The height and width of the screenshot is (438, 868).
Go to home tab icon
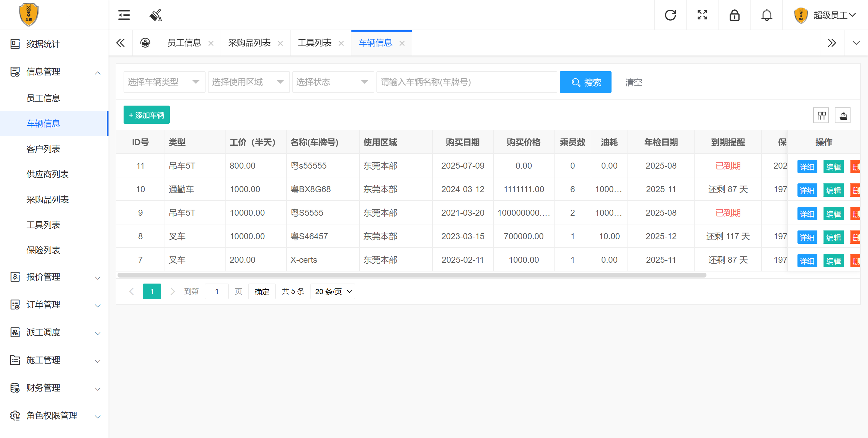coord(145,43)
